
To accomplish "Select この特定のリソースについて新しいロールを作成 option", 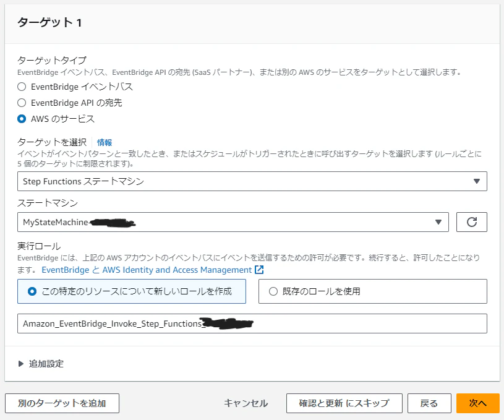I will click(x=132, y=291).
